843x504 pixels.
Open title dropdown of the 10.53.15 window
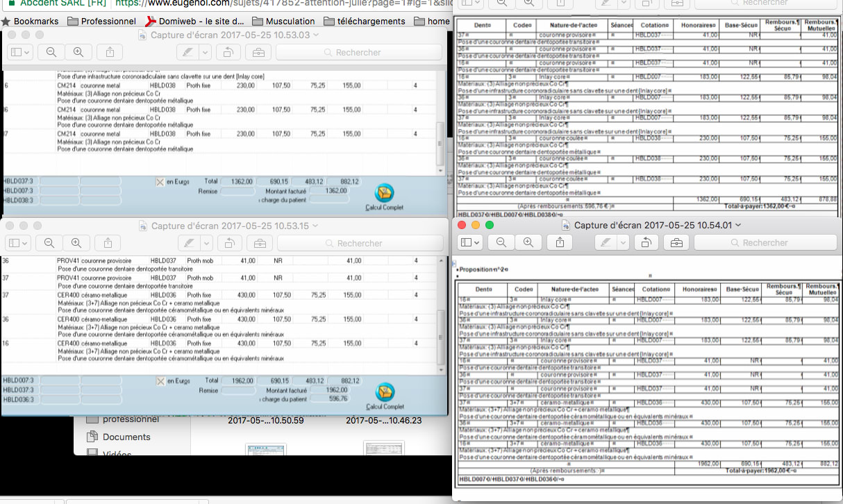pyautogui.click(x=315, y=226)
